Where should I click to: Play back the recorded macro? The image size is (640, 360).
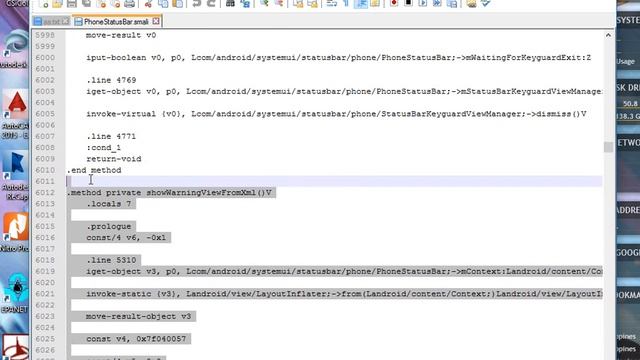[423, 4]
